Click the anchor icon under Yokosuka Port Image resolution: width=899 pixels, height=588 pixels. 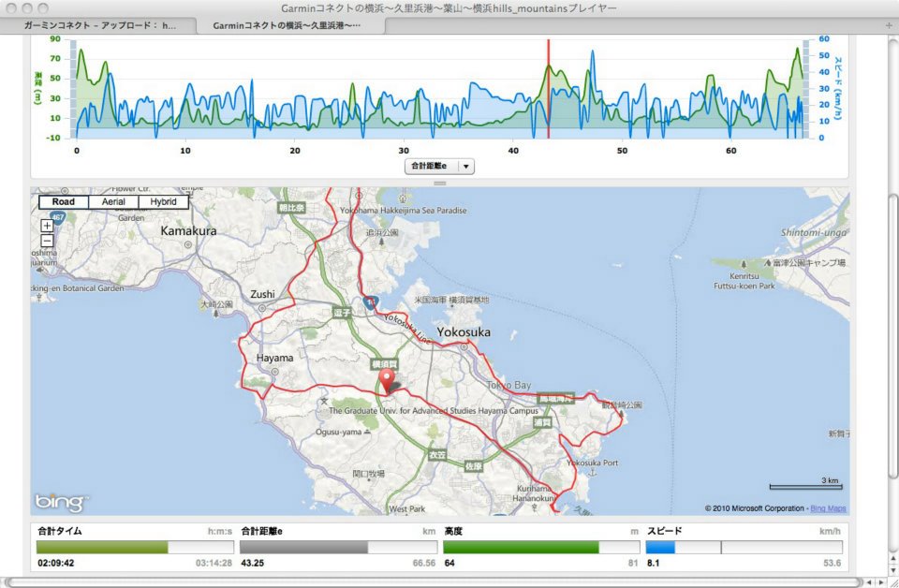tap(593, 472)
